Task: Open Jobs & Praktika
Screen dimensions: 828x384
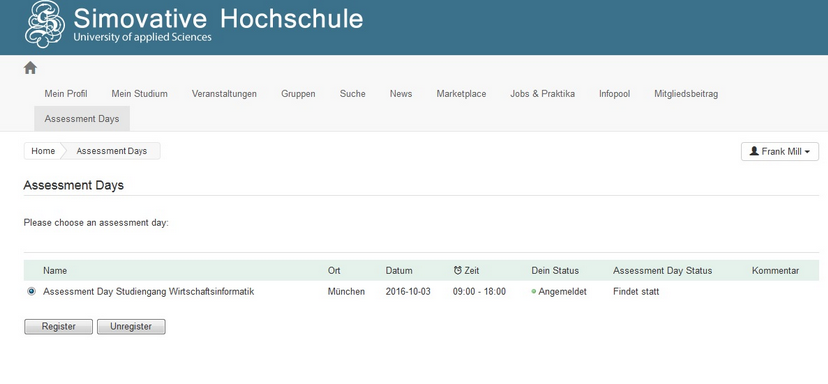Action: click(x=542, y=93)
